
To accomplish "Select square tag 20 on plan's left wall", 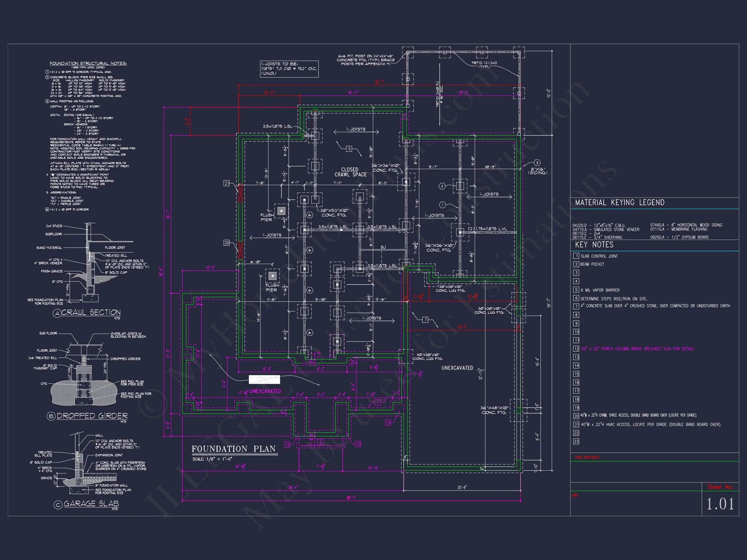I will click(x=227, y=243).
